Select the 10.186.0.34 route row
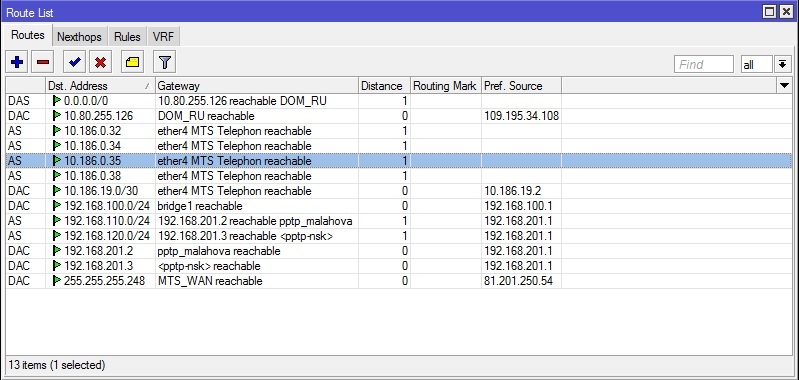Screen dimensions: 799x380 pyautogui.click(x=398, y=146)
